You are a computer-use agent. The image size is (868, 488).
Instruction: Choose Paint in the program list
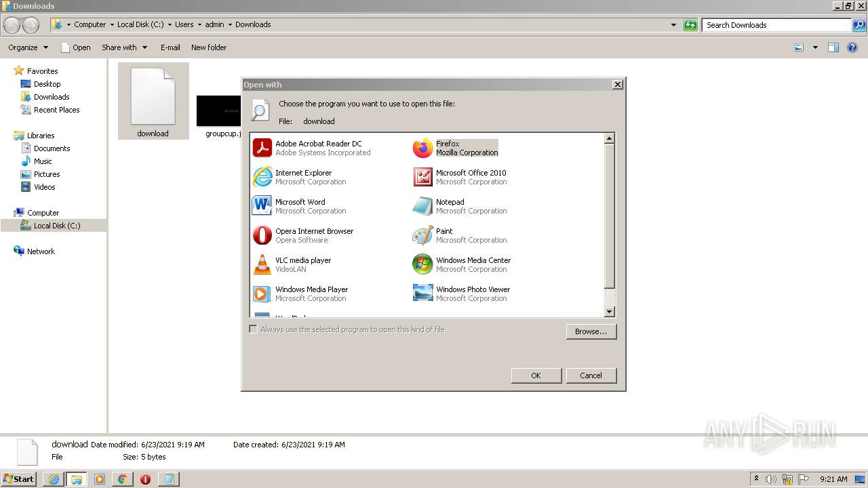point(460,235)
